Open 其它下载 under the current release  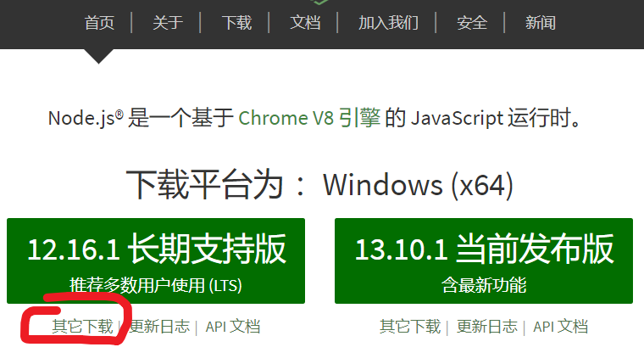pos(410,327)
